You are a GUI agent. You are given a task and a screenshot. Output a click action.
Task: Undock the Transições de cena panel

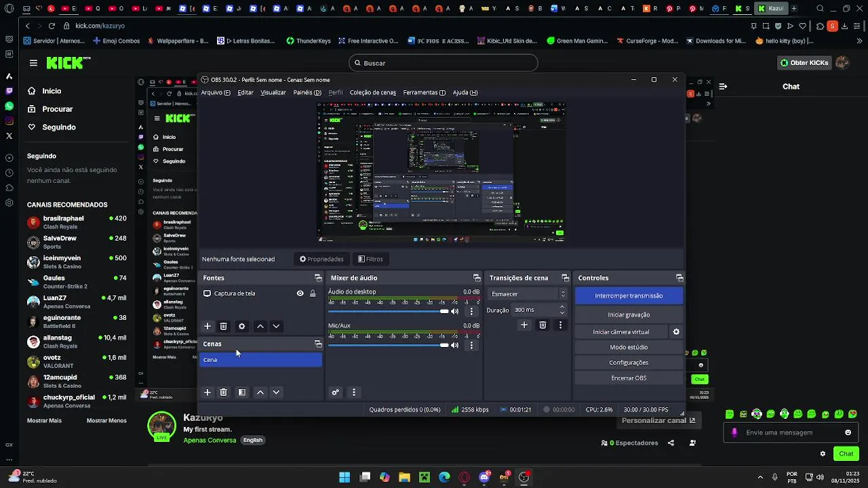pos(565,278)
